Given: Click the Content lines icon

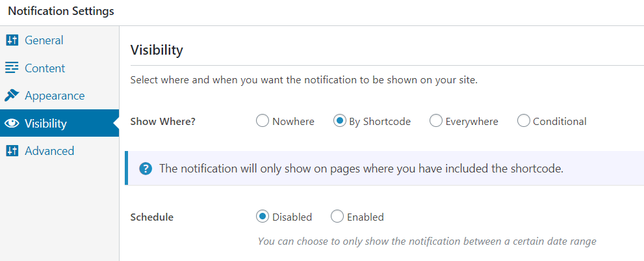Looking at the screenshot, I should tap(12, 68).
